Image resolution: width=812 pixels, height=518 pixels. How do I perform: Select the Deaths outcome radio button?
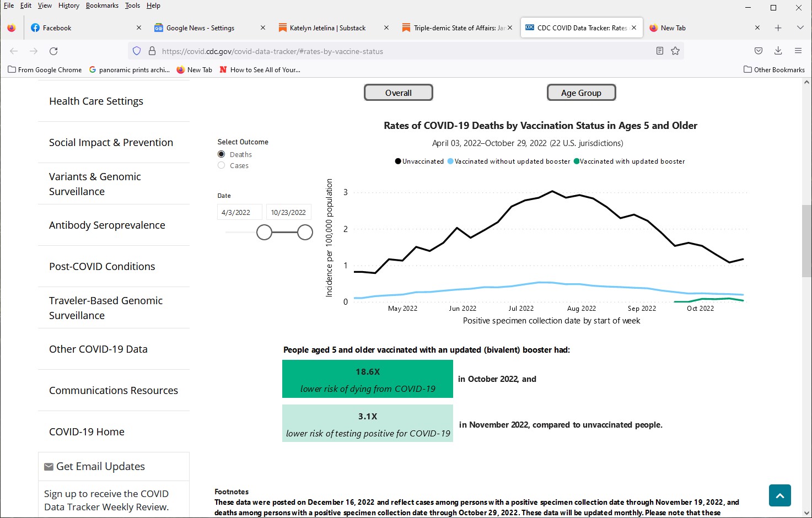(222, 154)
